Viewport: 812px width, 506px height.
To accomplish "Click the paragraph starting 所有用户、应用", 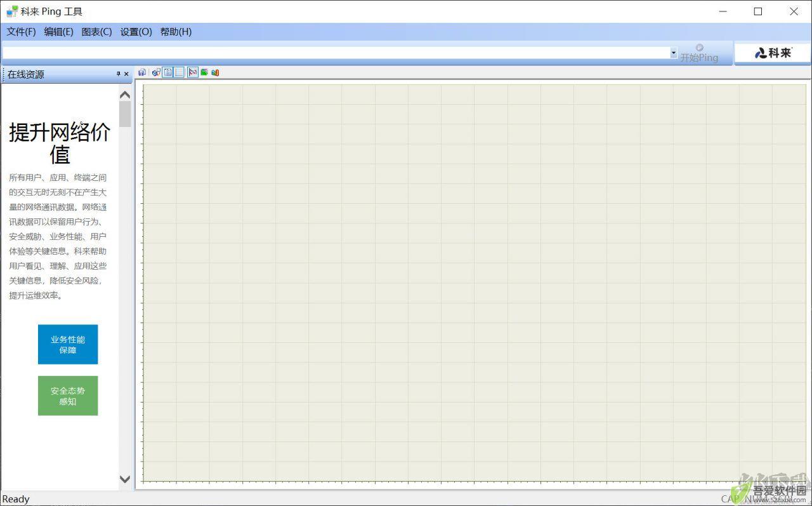I will point(58,236).
